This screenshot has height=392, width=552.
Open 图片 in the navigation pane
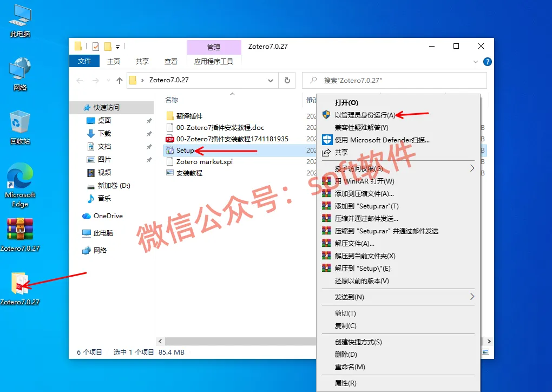tap(104, 160)
